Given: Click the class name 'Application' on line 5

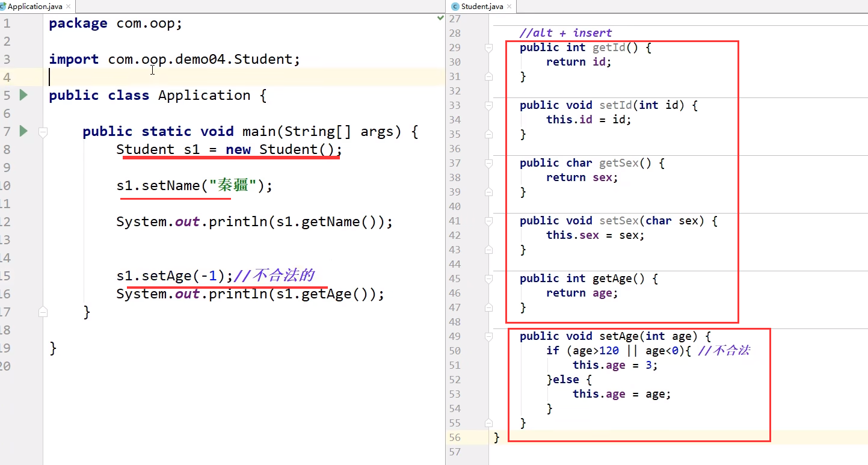Looking at the screenshot, I should 204,95.
